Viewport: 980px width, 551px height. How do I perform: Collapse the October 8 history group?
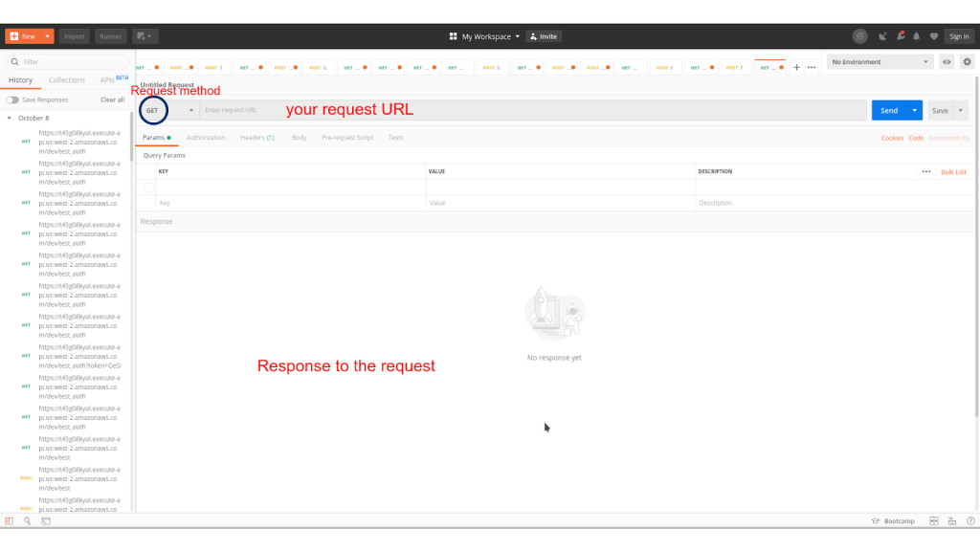click(x=10, y=118)
